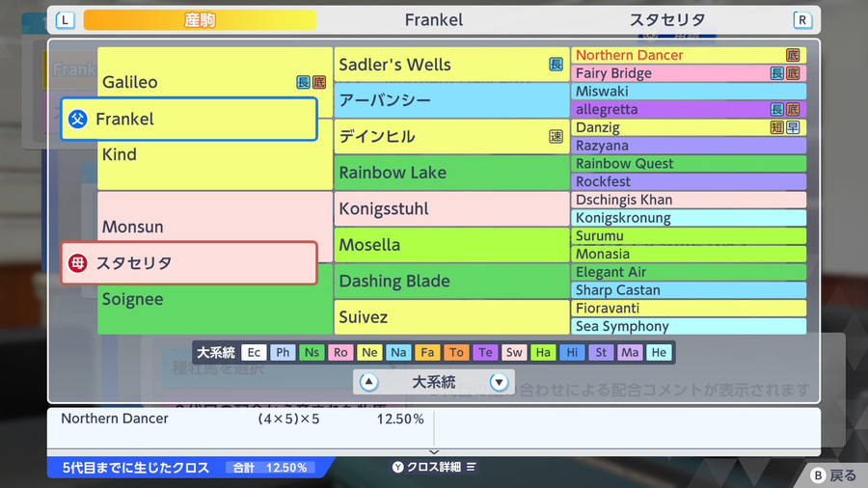Screen dimensions: 868x488
Task: Select the Rainbow Lake cell
Action: [451, 173]
